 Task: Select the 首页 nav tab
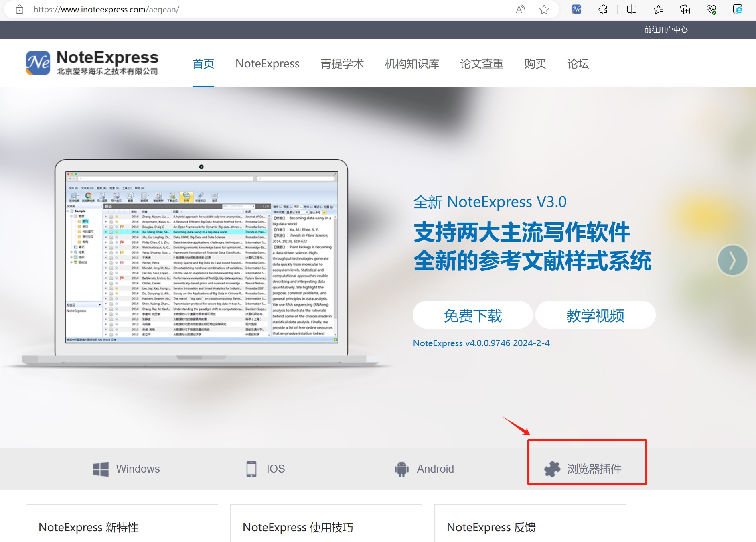coord(203,64)
